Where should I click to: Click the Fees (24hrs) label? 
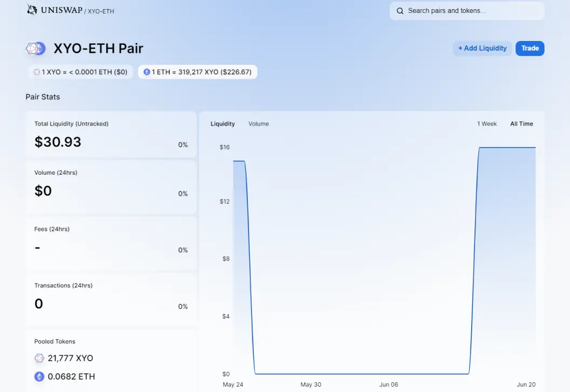pos(52,229)
